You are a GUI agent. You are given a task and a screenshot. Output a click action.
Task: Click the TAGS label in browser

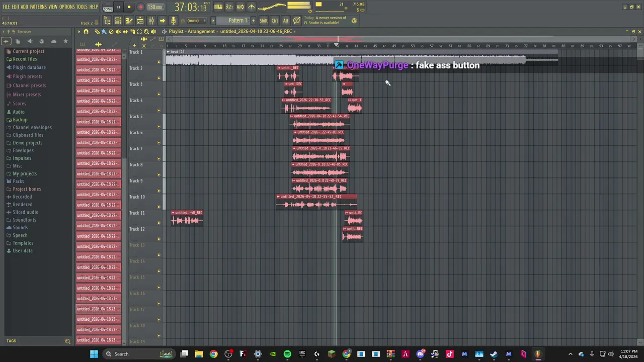click(x=11, y=341)
